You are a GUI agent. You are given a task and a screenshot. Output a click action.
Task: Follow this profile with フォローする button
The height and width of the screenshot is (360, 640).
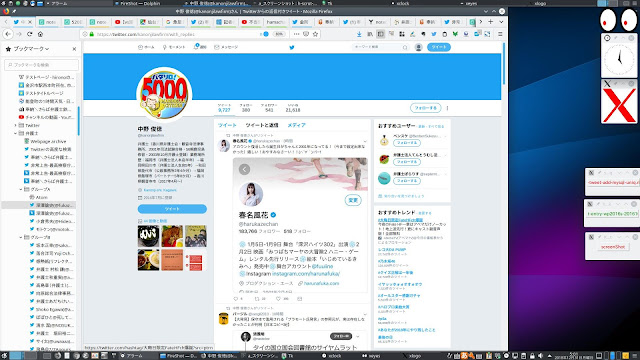point(426,108)
